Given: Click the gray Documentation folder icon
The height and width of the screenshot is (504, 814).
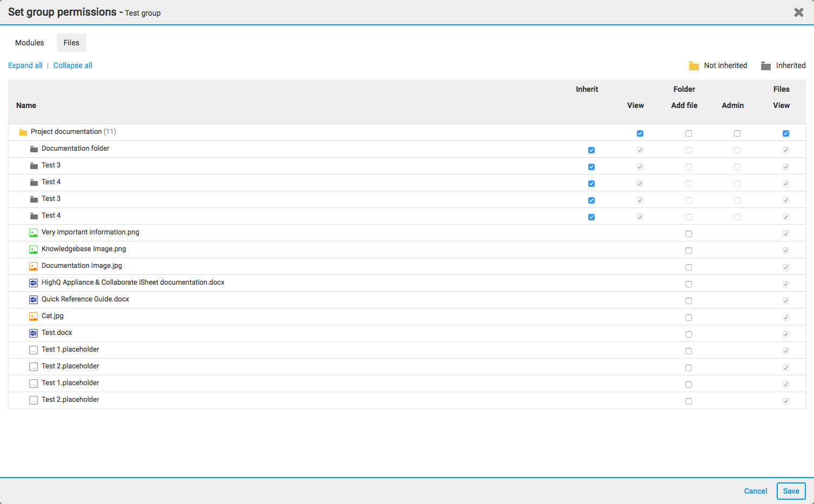Looking at the screenshot, I should (x=33, y=149).
